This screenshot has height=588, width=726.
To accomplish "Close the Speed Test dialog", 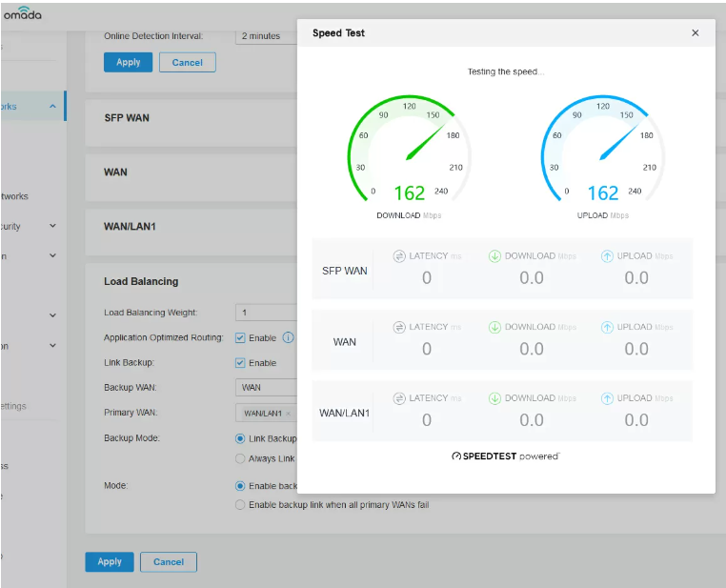I will (x=695, y=33).
